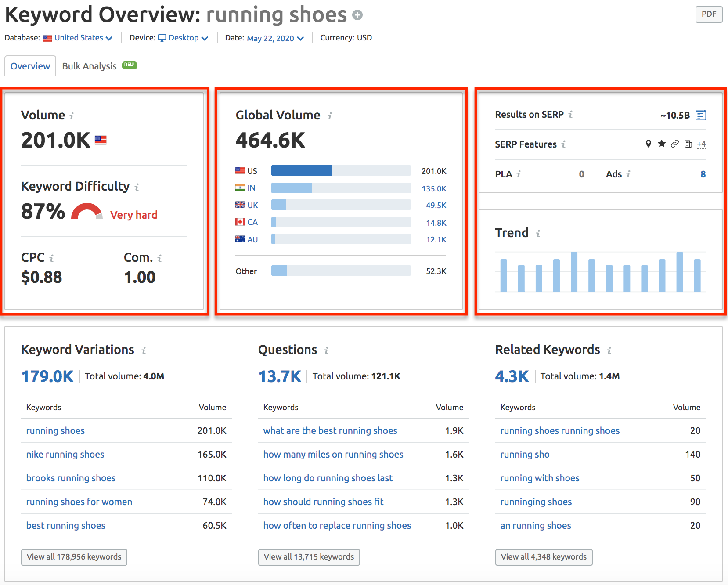Open the May 22, 2020 date dropdown
The height and width of the screenshot is (585, 728).
coord(275,38)
